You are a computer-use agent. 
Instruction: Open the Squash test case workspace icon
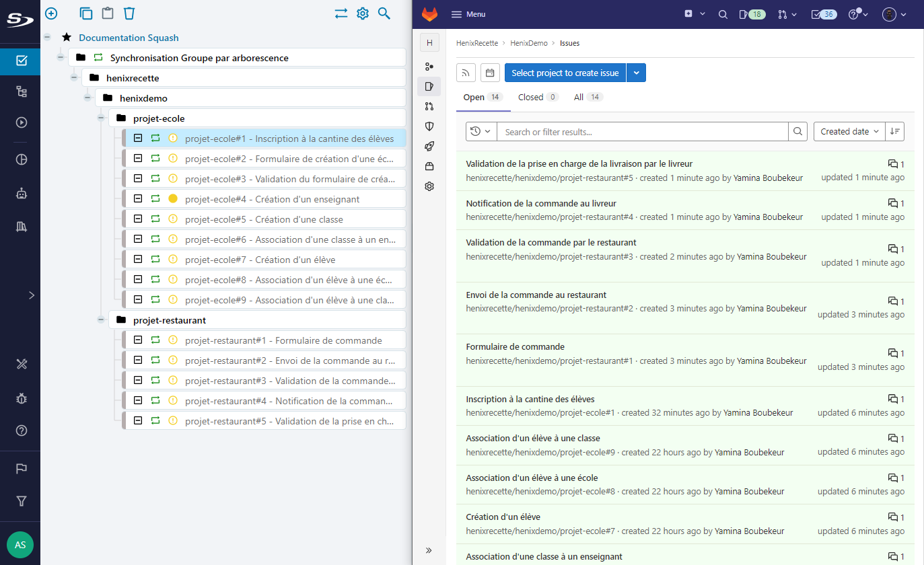pos(20,61)
